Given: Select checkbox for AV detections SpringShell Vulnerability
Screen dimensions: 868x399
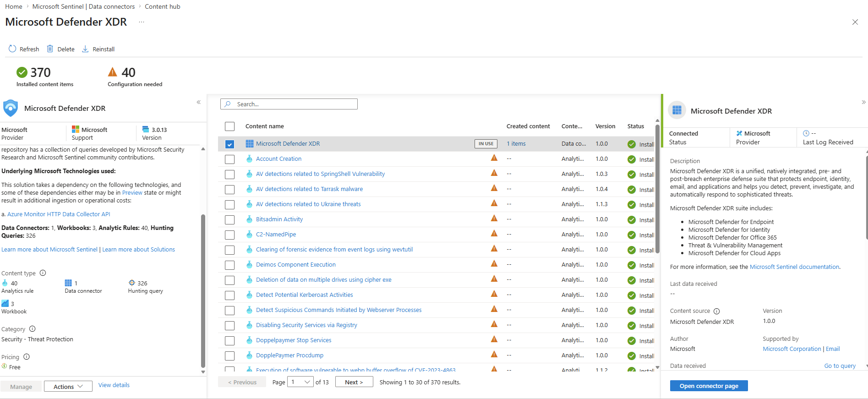Looking at the screenshot, I should click(230, 175).
